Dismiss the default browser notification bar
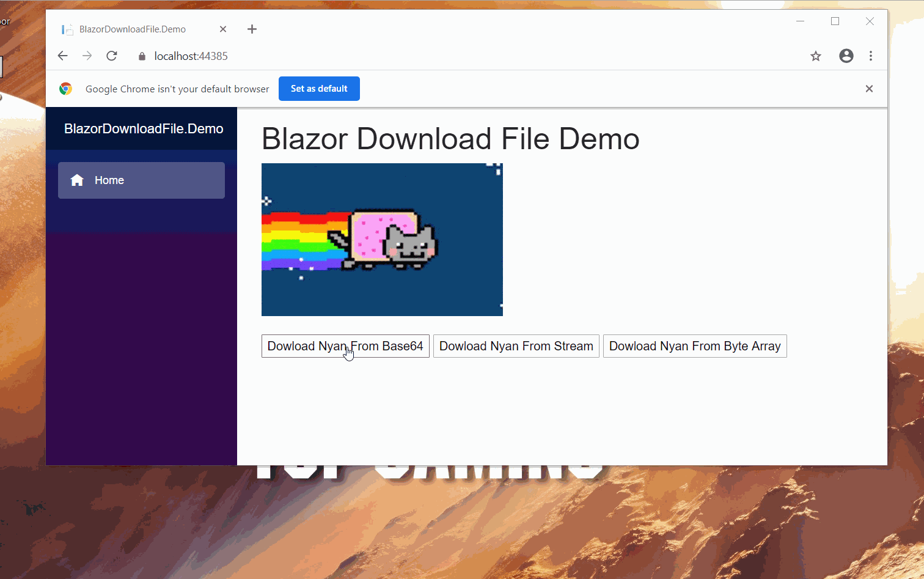The width and height of the screenshot is (924, 579). coord(869,89)
